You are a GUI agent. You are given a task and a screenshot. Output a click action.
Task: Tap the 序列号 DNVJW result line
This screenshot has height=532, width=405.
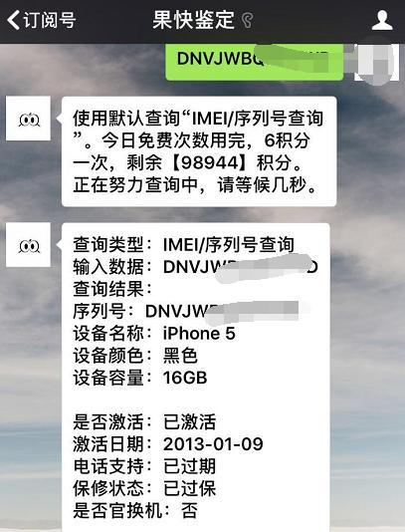(186, 311)
